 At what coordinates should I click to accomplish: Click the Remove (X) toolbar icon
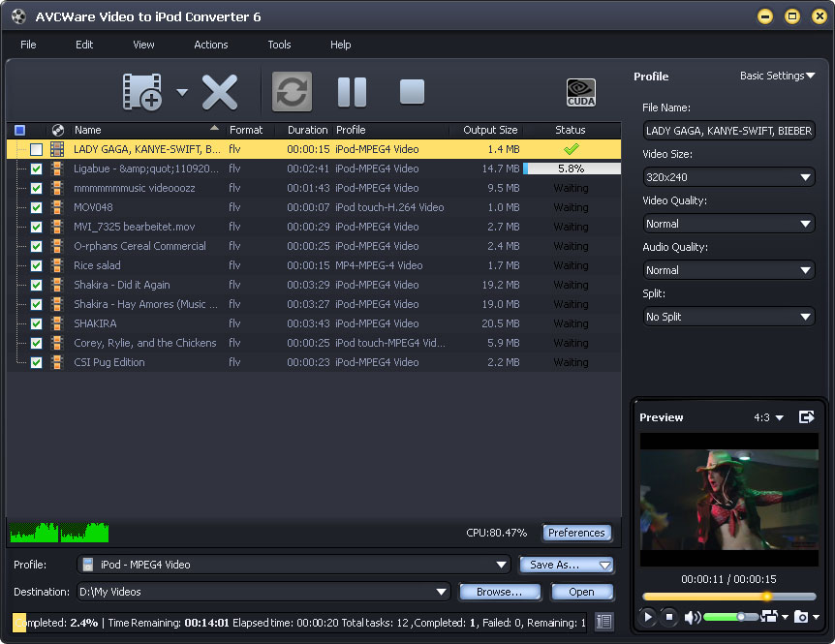pyautogui.click(x=220, y=92)
